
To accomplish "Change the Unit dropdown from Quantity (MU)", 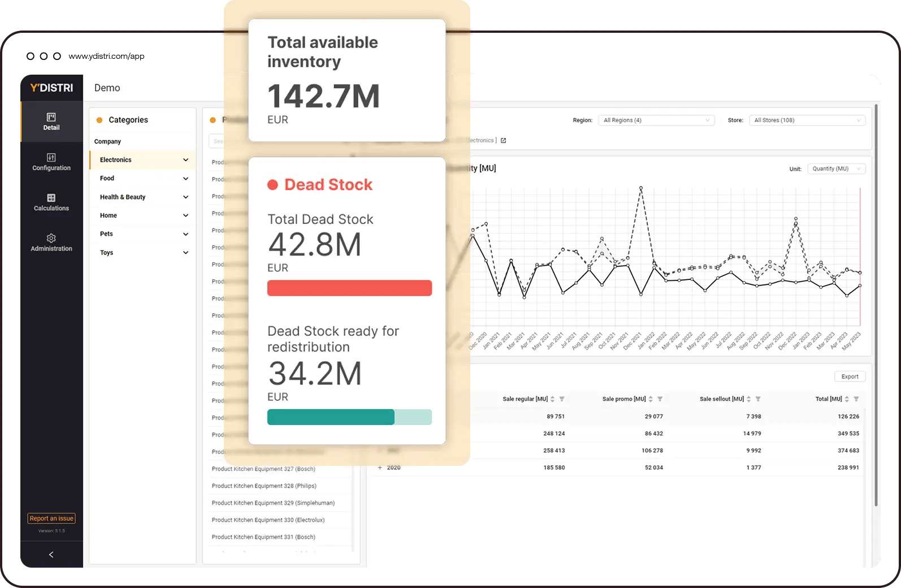I will 836,169.
